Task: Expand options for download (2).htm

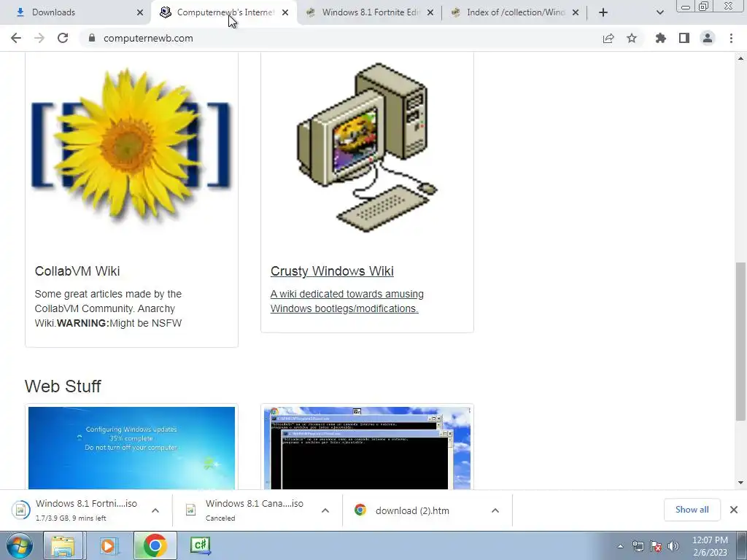Action: coord(495,510)
